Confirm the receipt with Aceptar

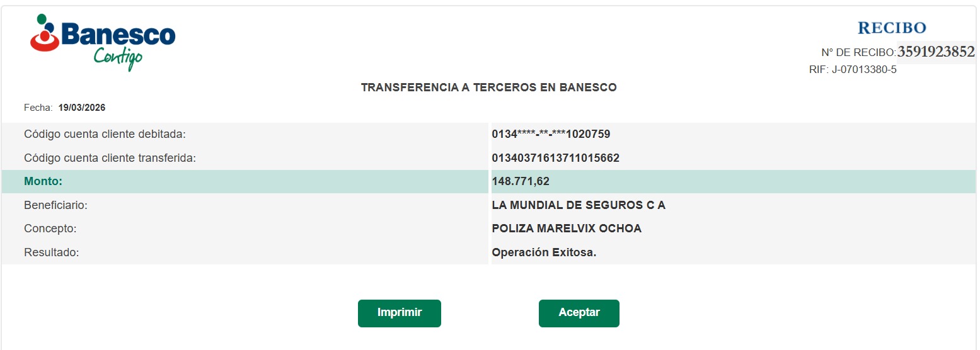click(x=579, y=313)
